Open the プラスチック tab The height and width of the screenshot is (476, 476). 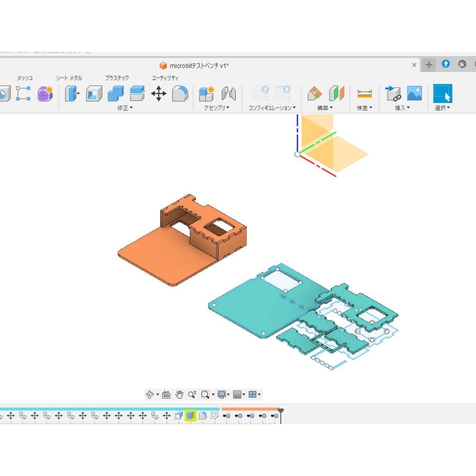pyautogui.click(x=117, y=78)
